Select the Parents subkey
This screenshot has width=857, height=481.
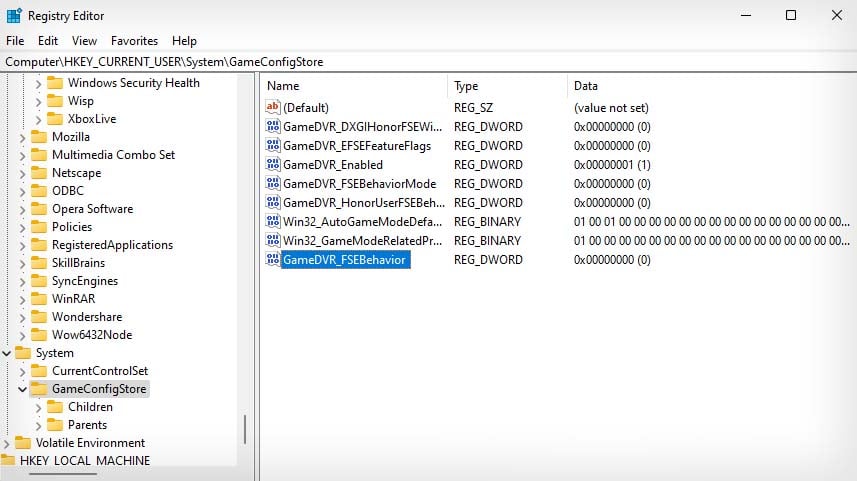coord(87,425)
